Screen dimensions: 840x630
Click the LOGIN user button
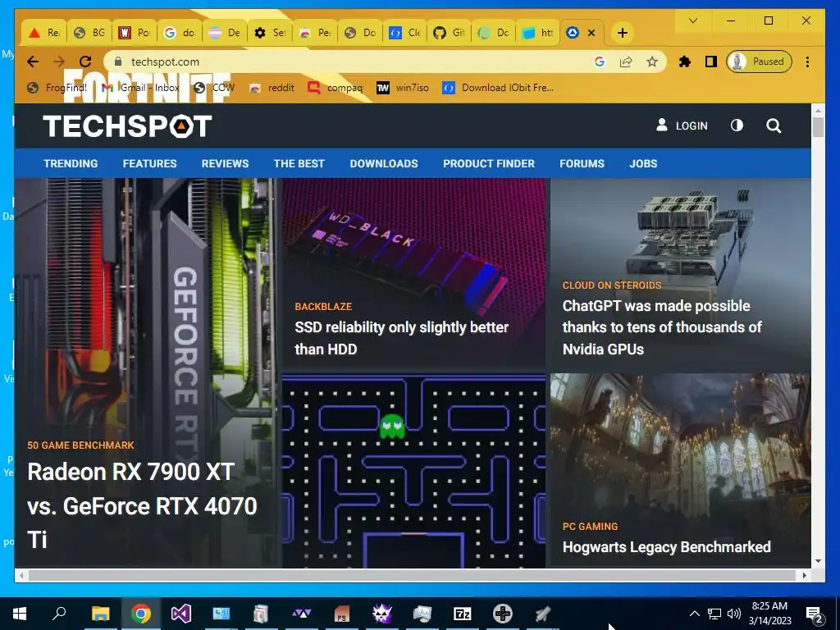click(x=682, y=126)
